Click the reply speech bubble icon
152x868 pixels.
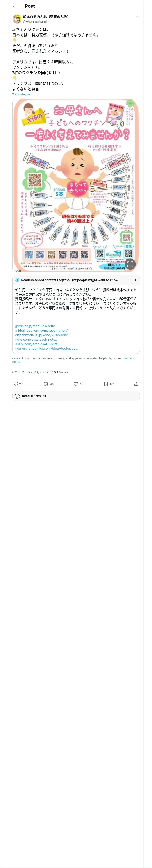click(x=16, y=384)
